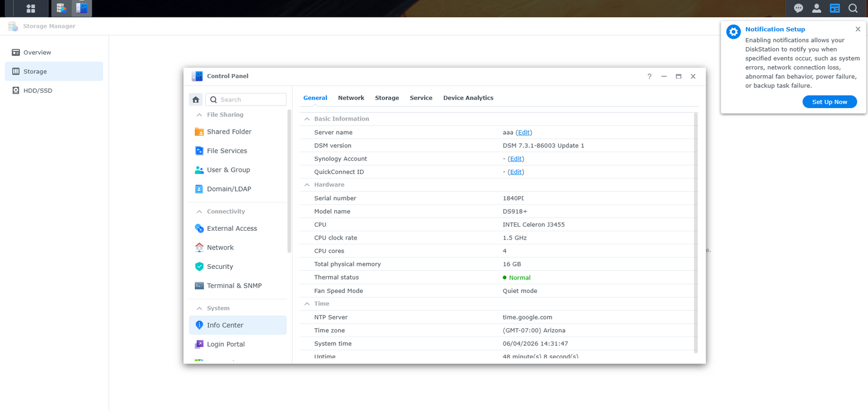
Task: Go to Control Panel home icon
Action: (x=196, y=99)
